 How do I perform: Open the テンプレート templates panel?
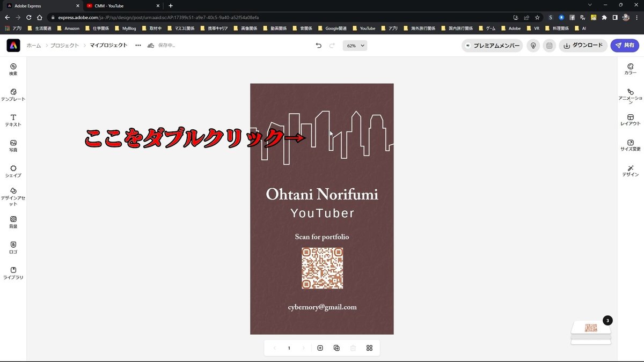13,95
